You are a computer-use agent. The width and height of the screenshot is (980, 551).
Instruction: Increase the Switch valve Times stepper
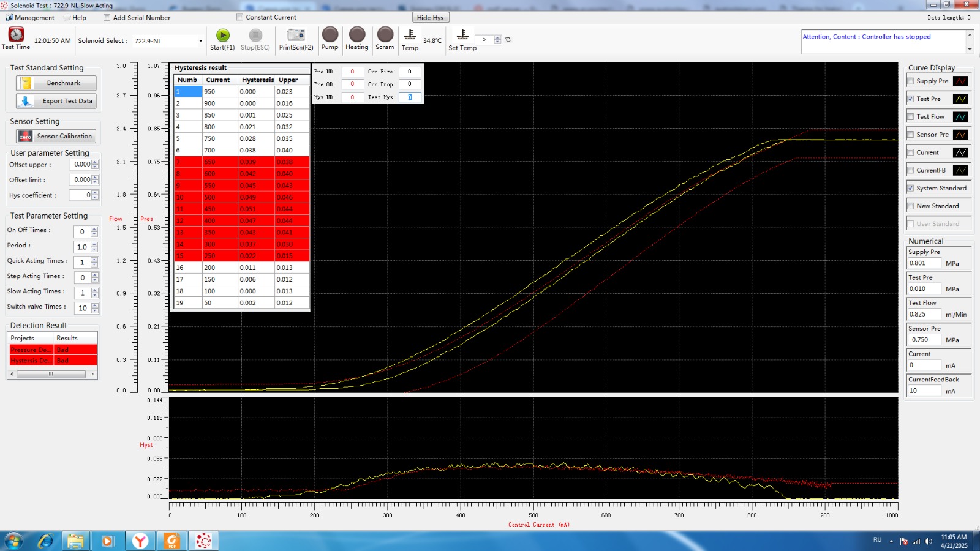pos(94,305)
